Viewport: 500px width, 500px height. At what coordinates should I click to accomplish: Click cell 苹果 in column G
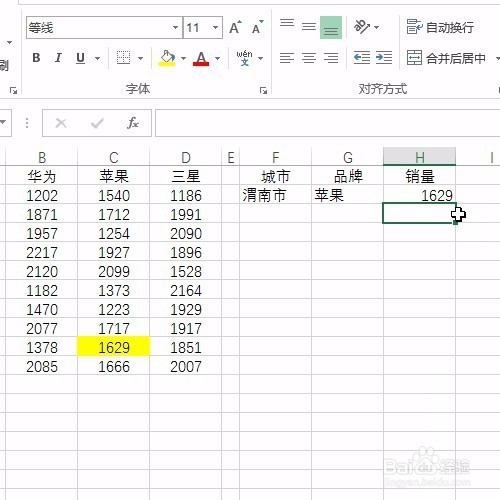[348, 195]
